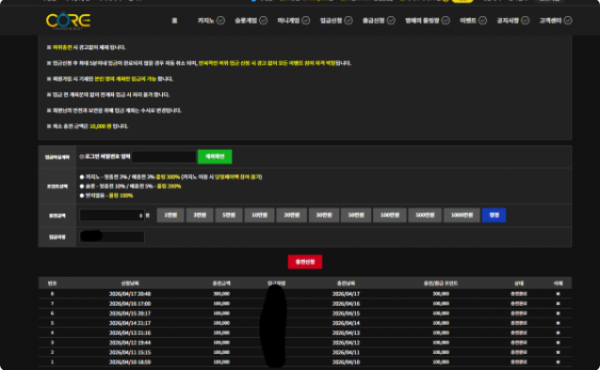This screenshot has width=600, height=370.
Task: Click the 2026/04/17 20:48 request date cell
Action: pos(130,294)
